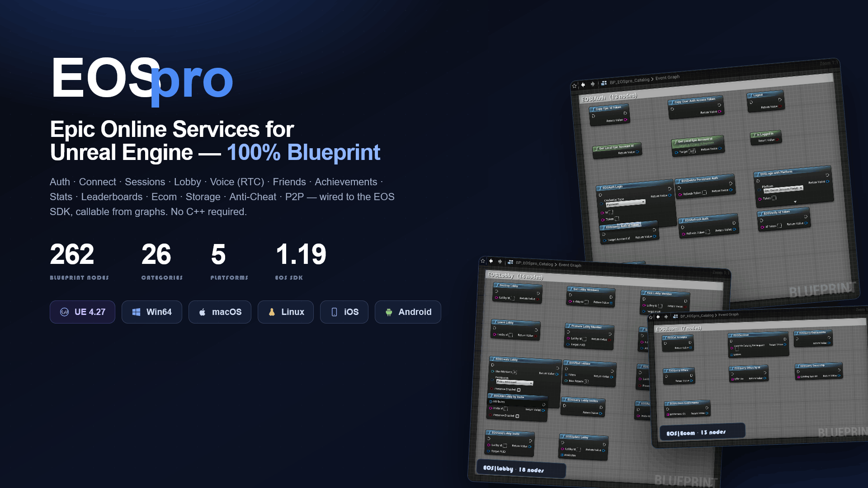Click Override Catalog Namespace field on EOSCheckout node
The width and height of the screenshot is (868, 488).
pyautogui.click(x=737, y=349)
